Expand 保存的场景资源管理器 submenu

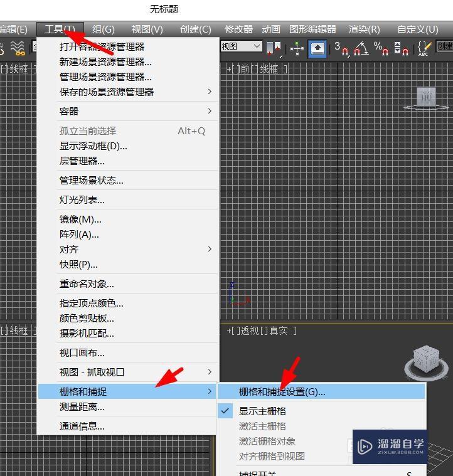[x=127, y=92]
